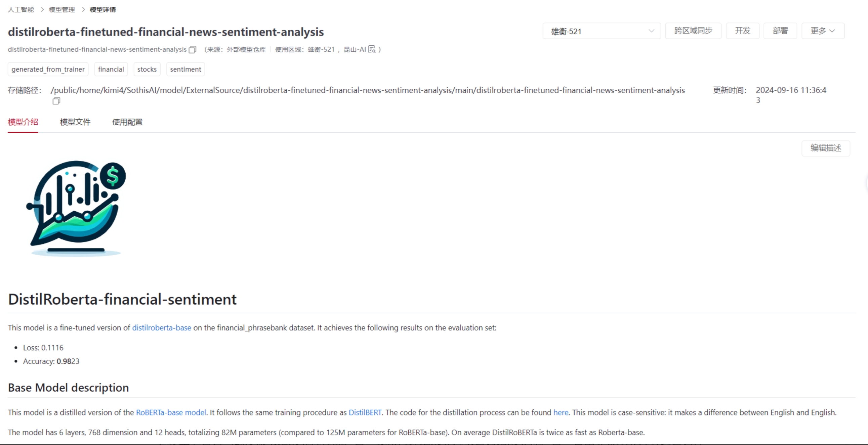
Task: Click the 'here' distillation code link
Action: pyautogui.click(x=561, y=412)
